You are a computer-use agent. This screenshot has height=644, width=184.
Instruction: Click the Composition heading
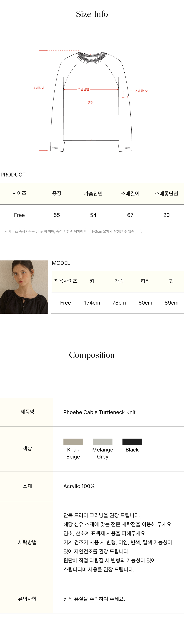(x=92, y=355)
